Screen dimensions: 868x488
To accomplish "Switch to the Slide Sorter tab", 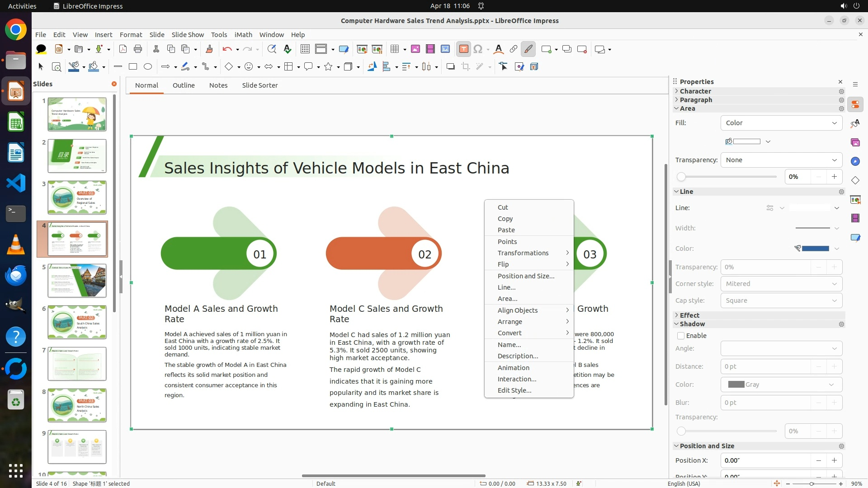I will 259,85.
